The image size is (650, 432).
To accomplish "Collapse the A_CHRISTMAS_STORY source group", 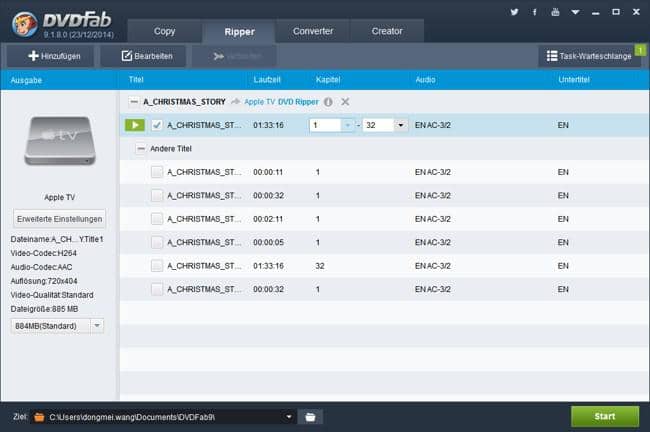I will click(133, 102).
